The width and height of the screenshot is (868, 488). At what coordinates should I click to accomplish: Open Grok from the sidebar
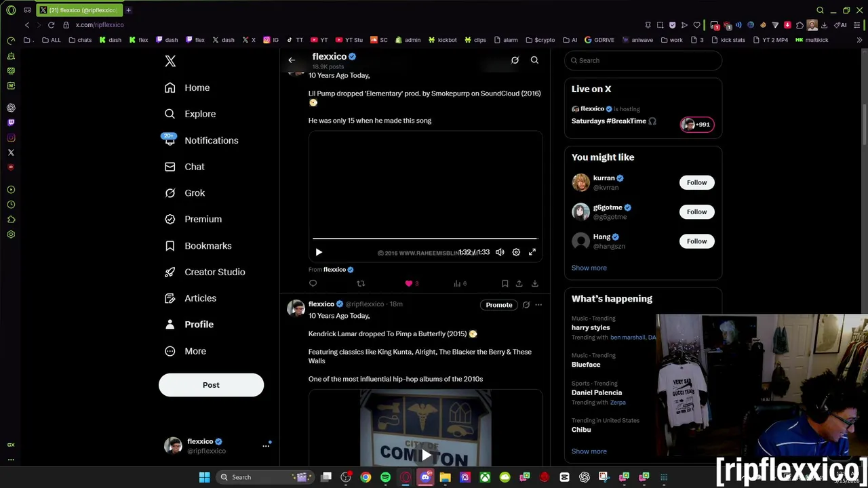184,193
